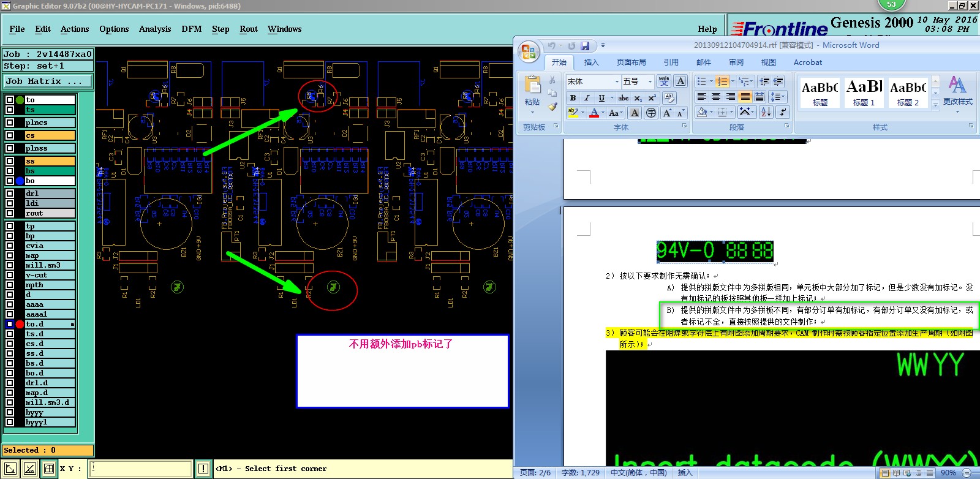Switch to the 插入 ribbon tab

(591, 62)
